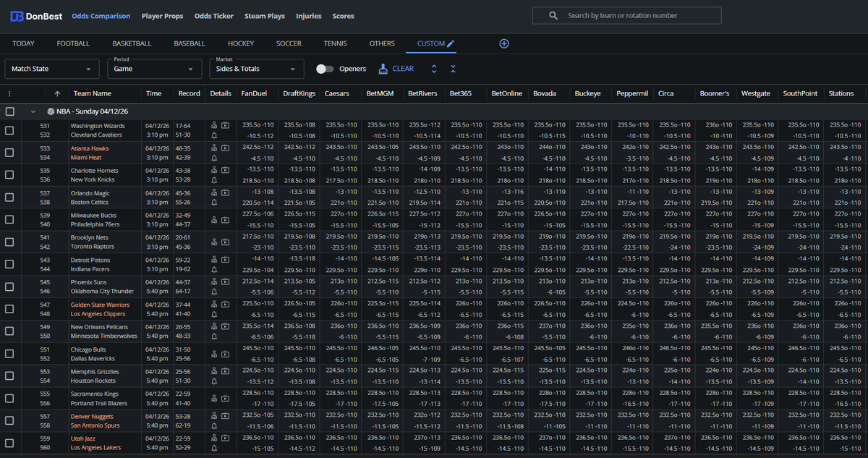Click bell alert for Atlanta Hawks game
Image resolution: width=868 pixels, height=458 pixels.
pos(215,158)
